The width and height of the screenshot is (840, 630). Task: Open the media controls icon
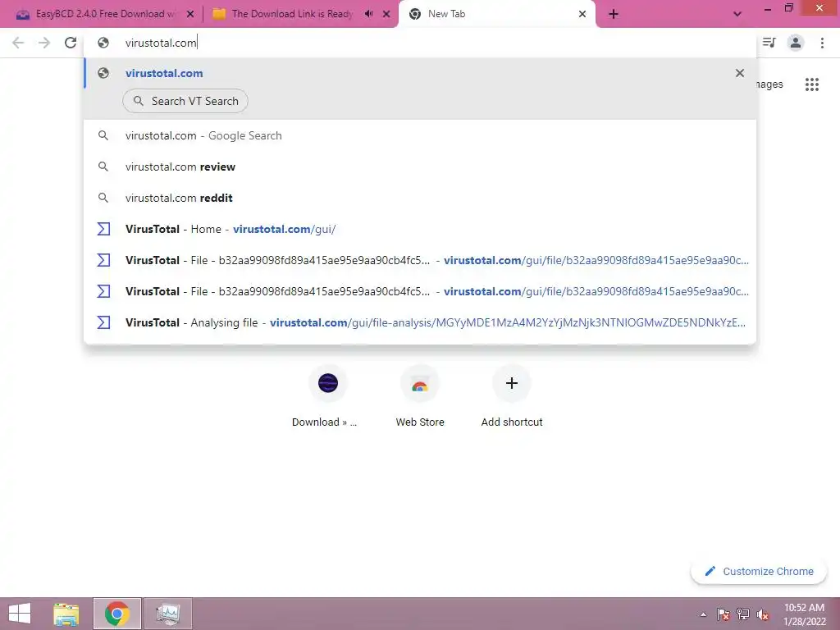click(x=769, y=43)
